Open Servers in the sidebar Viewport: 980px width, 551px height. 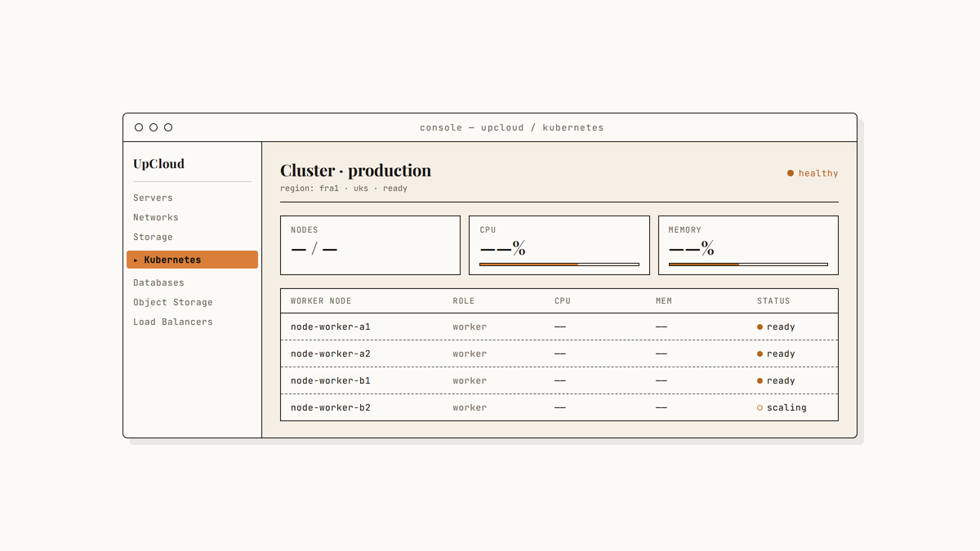(x=153, y=198)
